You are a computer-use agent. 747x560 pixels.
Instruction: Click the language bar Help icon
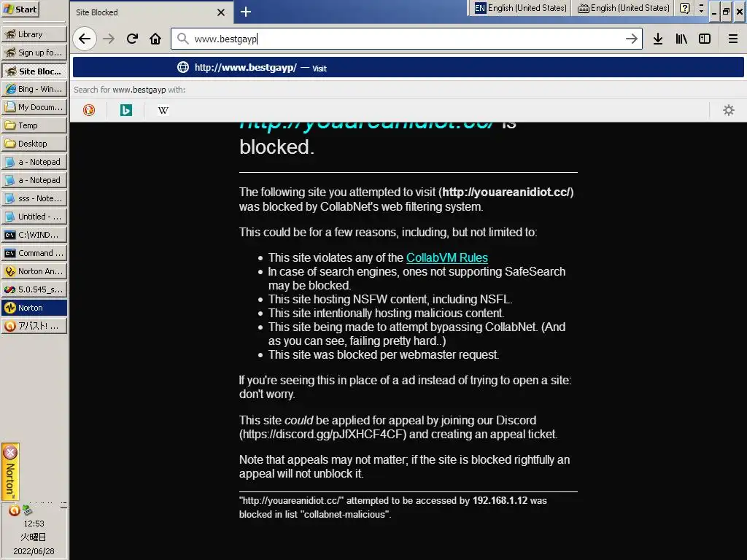point(684,7)
